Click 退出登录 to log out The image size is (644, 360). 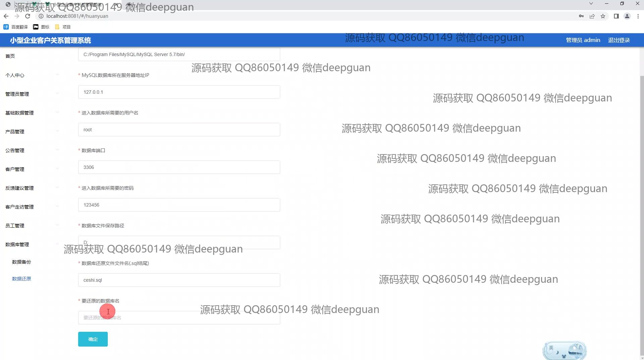point(619,40)
